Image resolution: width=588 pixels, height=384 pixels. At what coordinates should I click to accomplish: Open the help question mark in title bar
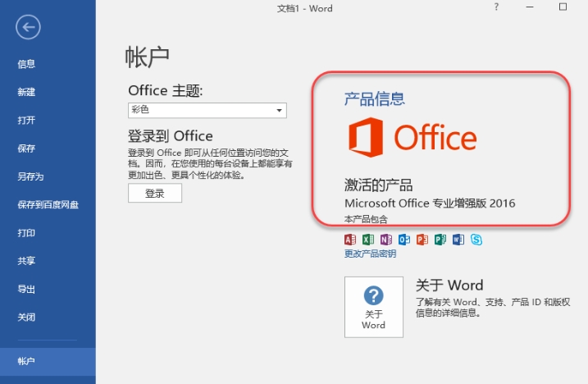tap(496, 7)
